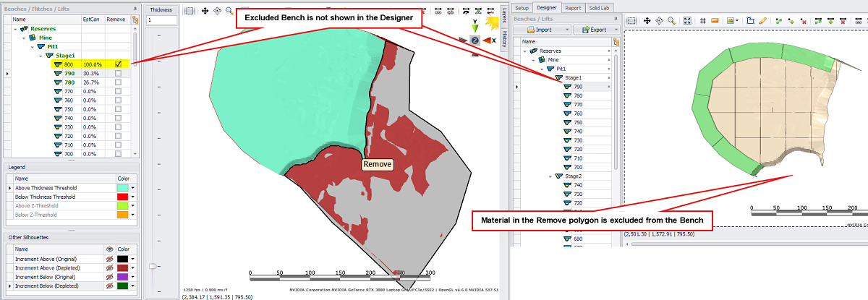Open color dropdown for Below Thickness Threshold
The image size is (868, 300).
click(133, 197)
